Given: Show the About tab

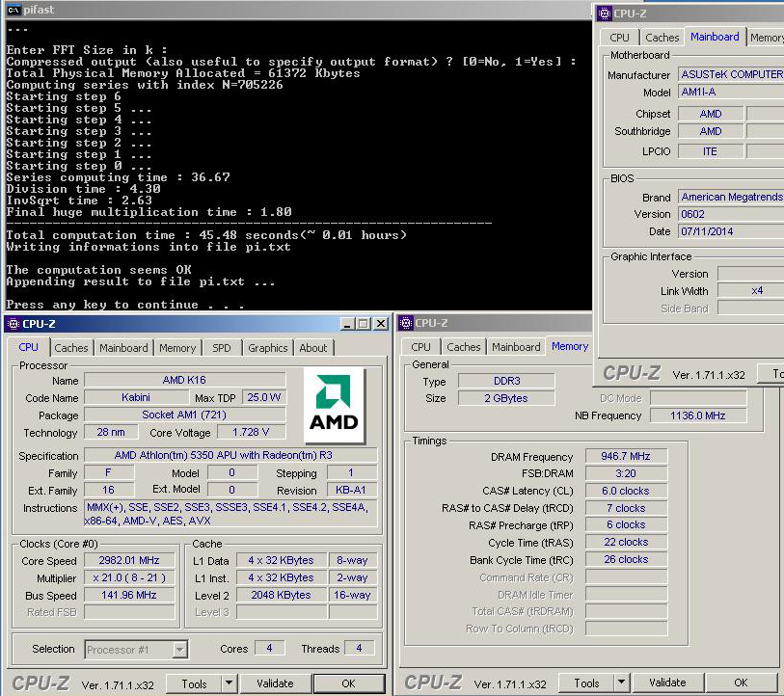Looking at the screenshot, I should pos(313,347).
